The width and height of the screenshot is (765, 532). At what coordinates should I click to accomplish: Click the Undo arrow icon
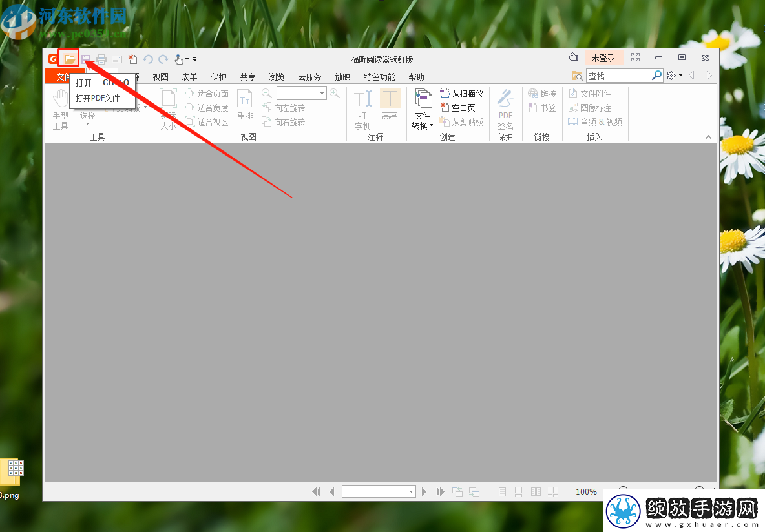coord(148,59)
